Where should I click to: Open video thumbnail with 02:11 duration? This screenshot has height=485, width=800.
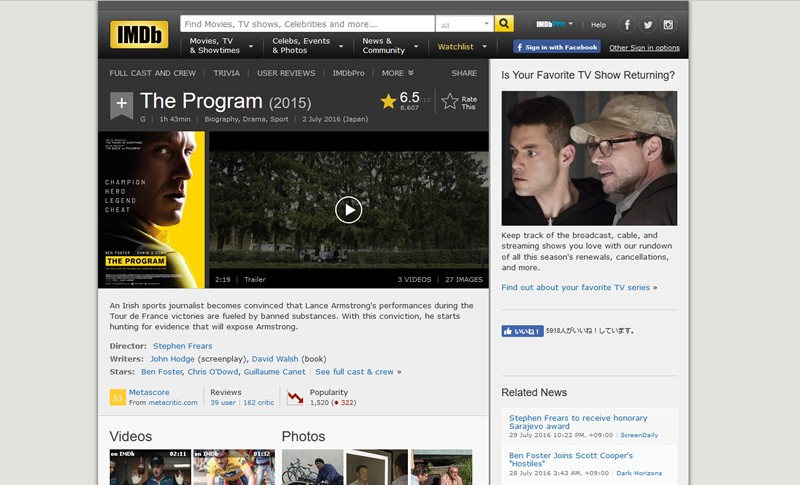click(150, 467)
